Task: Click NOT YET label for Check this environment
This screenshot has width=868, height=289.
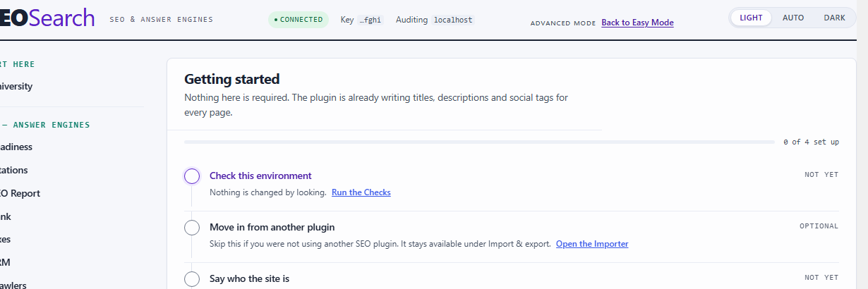Action: 821,175
